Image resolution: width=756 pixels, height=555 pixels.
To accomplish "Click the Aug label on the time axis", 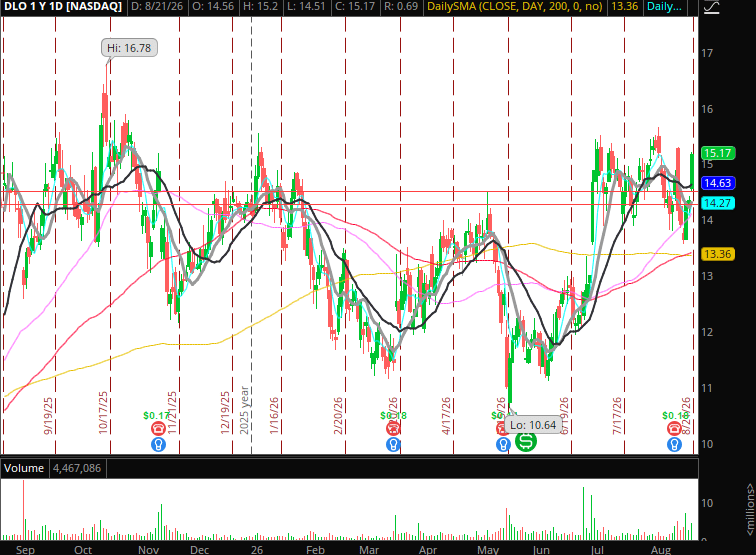I will [661, 550].
